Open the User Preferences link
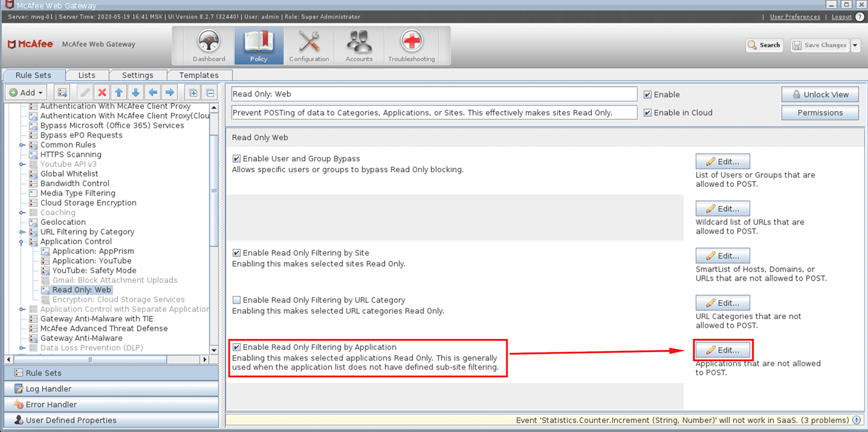868x432 pixels. point(795,17)
